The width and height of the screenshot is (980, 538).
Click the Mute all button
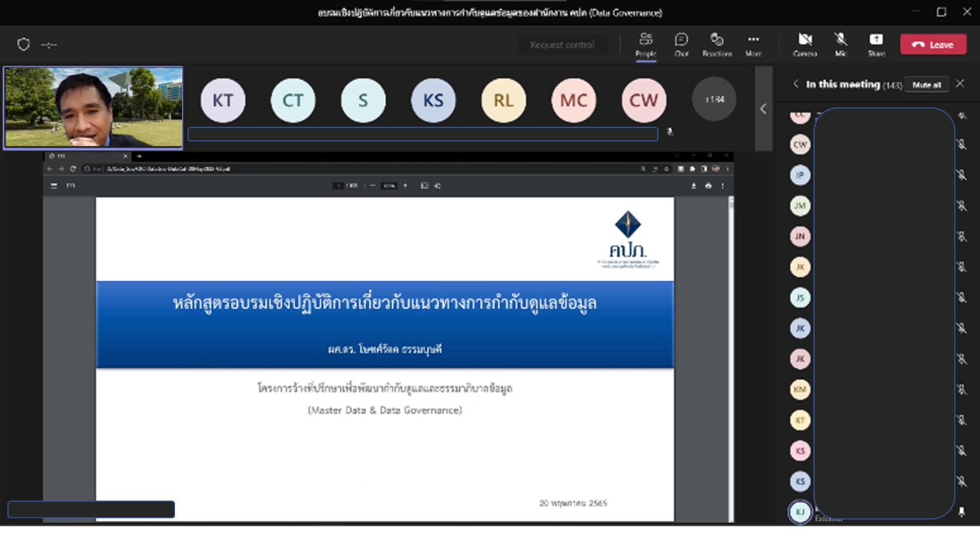[x=926, y=85]
